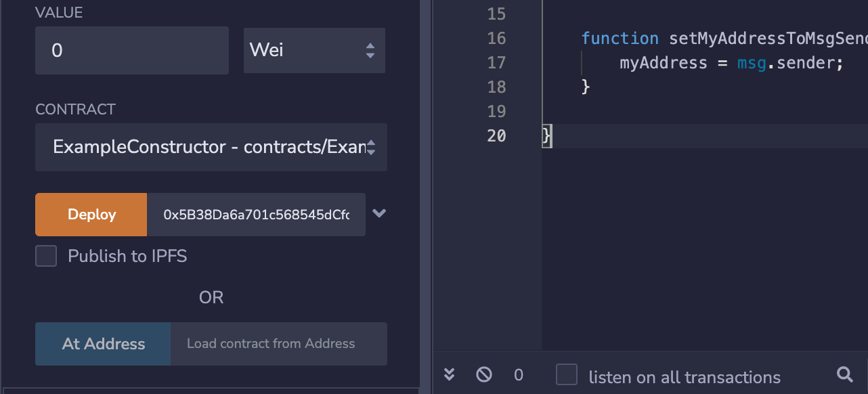Click the Load contract from Address field
868x394 pixels.
(x=279, y=344)
